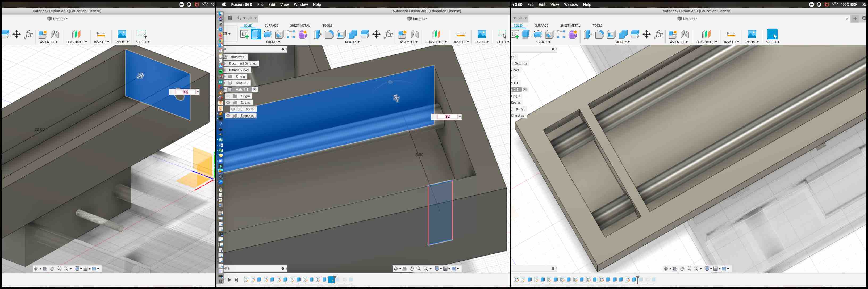Select the Shell tool in middle window
This screenshot has height=289, width=868.
pyautogui.click(x=341, y=34)
